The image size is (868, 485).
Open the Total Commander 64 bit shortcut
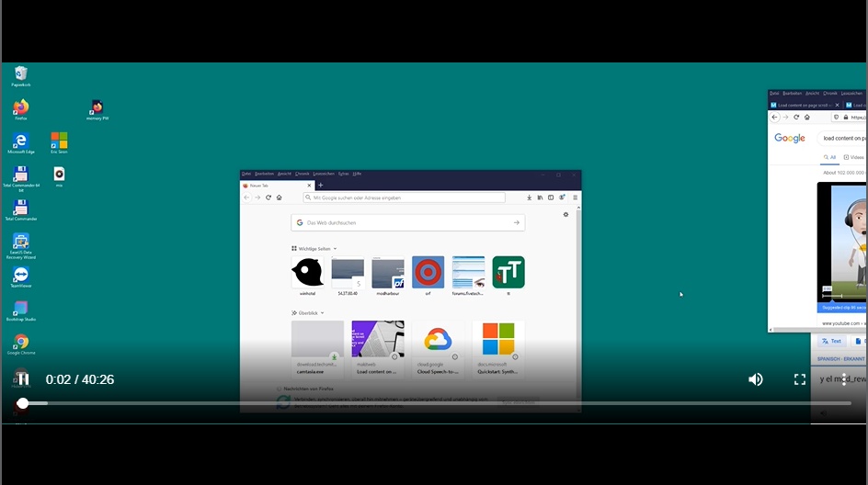(x=21, y=178)
